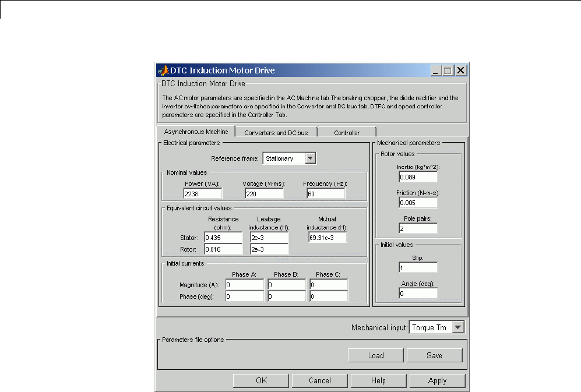Click Phase B magnitude field

287,285
